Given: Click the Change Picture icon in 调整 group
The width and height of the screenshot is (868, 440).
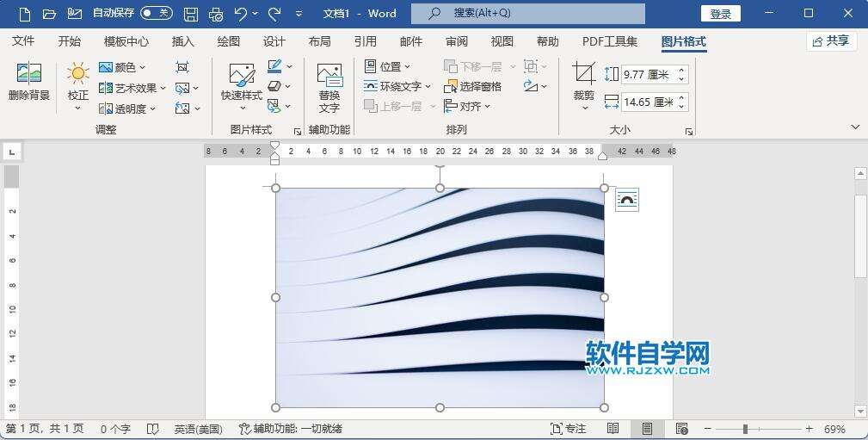Looking at the screenshot, I should (x=182, y=88).
